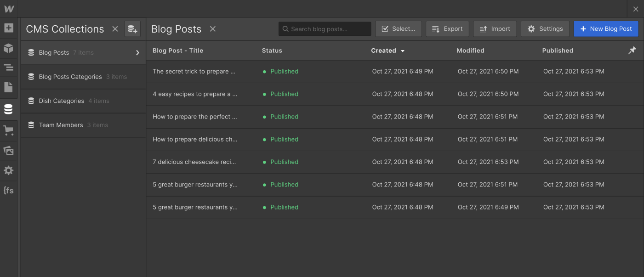Screen dimensions: 644x277
Task: Click Select... to enable item checkboxes
Action: pos(398,29)
